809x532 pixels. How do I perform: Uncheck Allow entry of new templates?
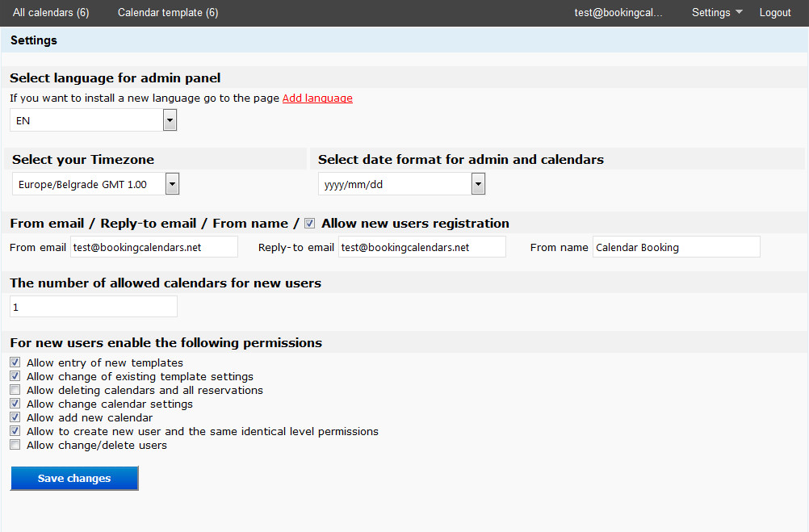(x=15, y=363)
